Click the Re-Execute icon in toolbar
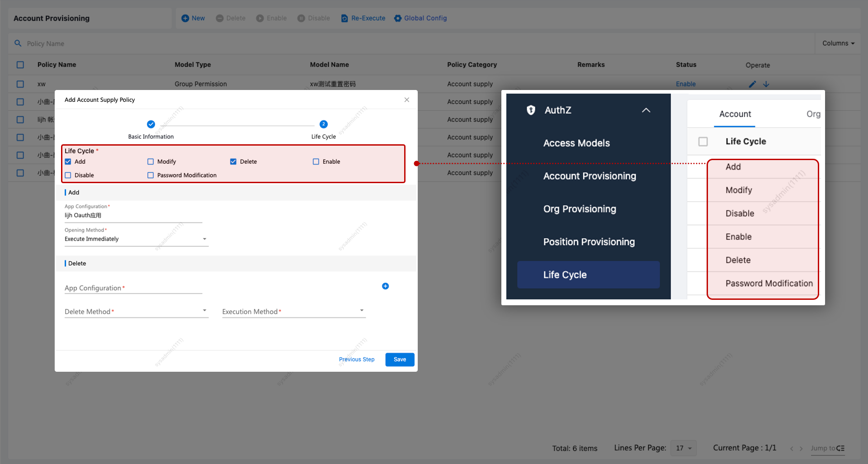 [x=344, y=18]
